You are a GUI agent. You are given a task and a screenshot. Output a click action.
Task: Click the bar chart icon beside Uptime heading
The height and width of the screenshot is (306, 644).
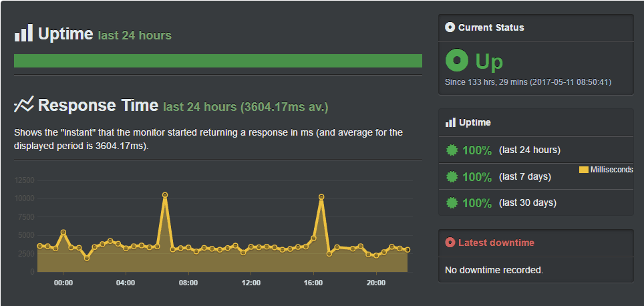tap(23, 33)
